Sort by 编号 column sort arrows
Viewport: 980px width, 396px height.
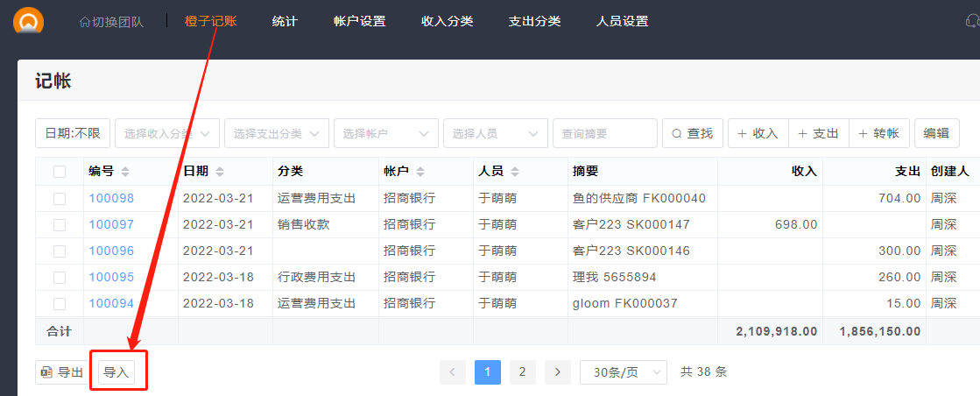point(125,172)
